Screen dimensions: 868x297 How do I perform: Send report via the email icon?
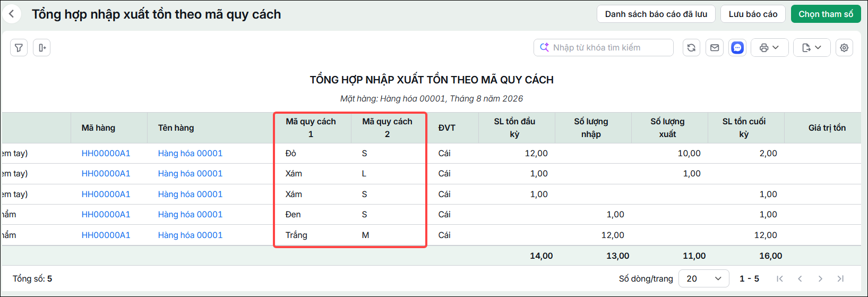point(715,48)
